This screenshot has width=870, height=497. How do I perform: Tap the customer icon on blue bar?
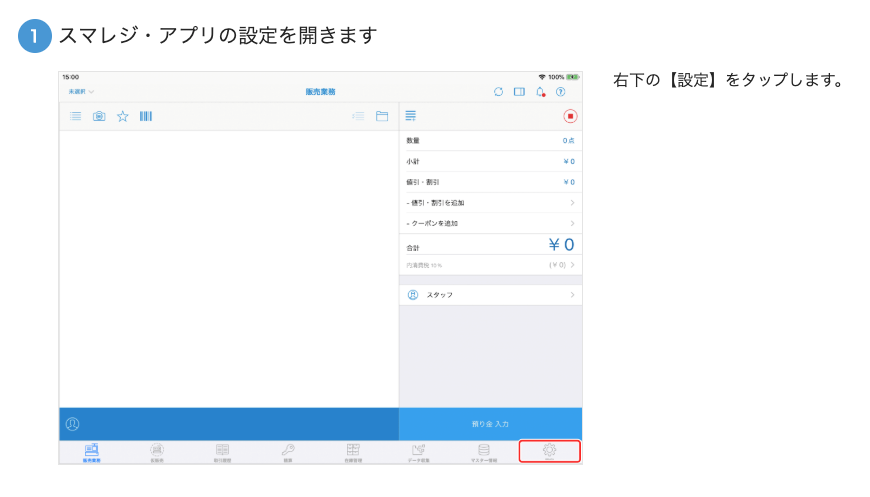[x=73, y=424]
